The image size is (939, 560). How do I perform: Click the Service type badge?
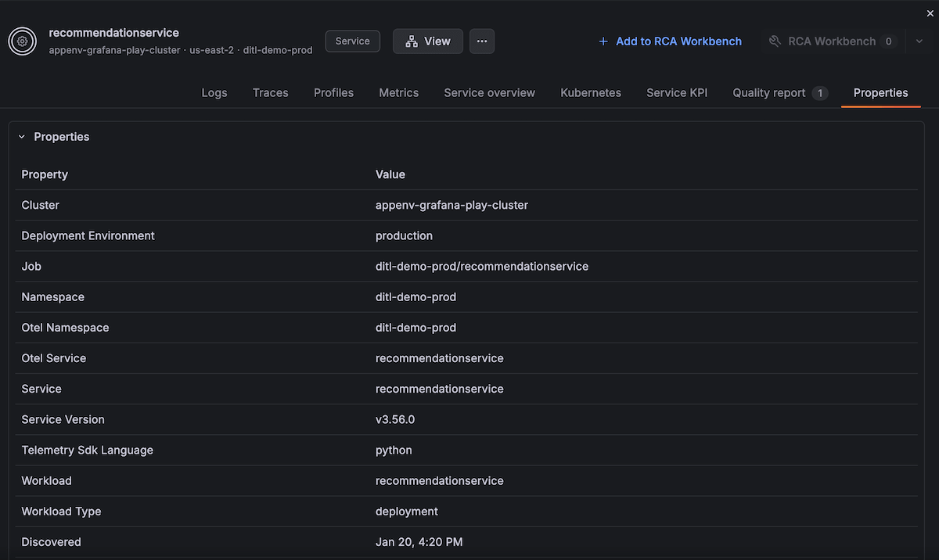click(352, 41)
